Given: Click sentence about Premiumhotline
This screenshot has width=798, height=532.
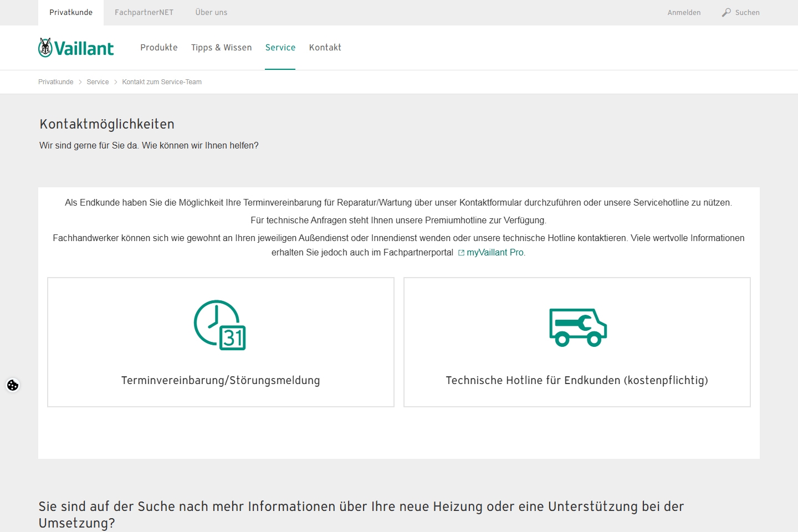Looking at the screenshot, I should (398, 221).
